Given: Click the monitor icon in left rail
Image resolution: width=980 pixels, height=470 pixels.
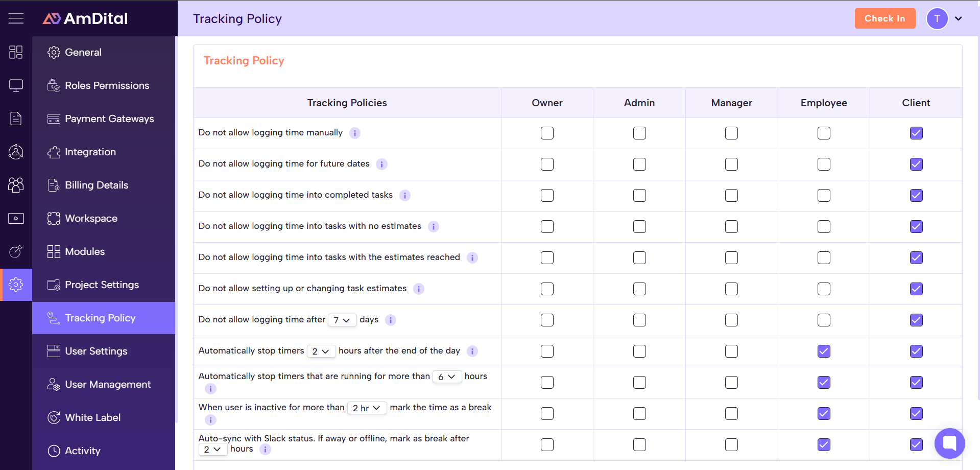Looking at the screenshot, I should coord(16,85).
